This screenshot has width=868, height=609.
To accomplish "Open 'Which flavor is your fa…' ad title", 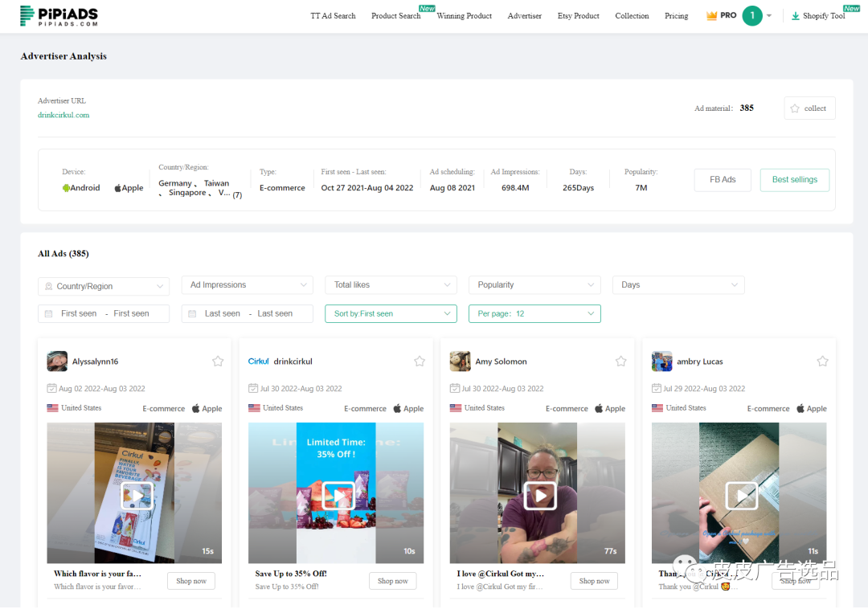I will (x=97, y=574).
